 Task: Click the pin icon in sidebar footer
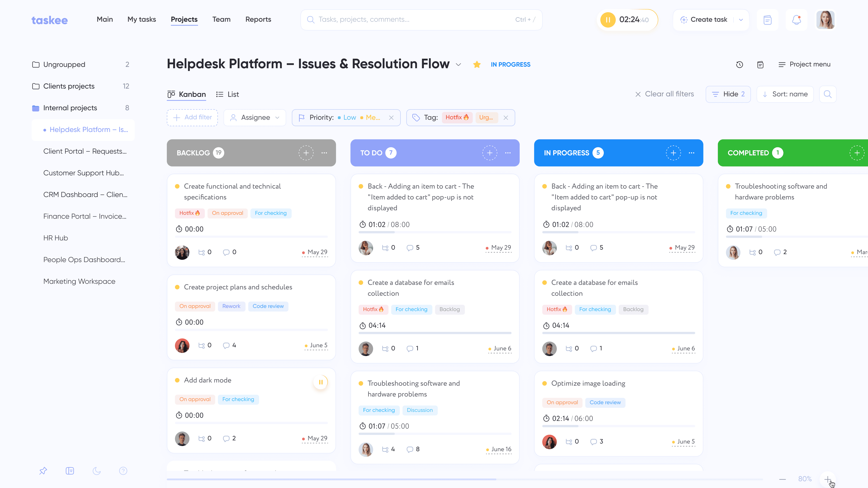click(x=43, y=471)
